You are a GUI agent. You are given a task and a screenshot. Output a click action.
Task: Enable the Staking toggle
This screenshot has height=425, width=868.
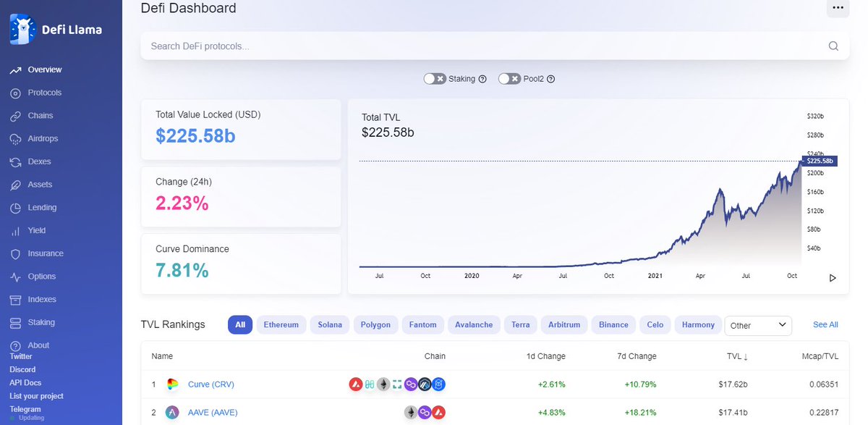tap(437, 78)
